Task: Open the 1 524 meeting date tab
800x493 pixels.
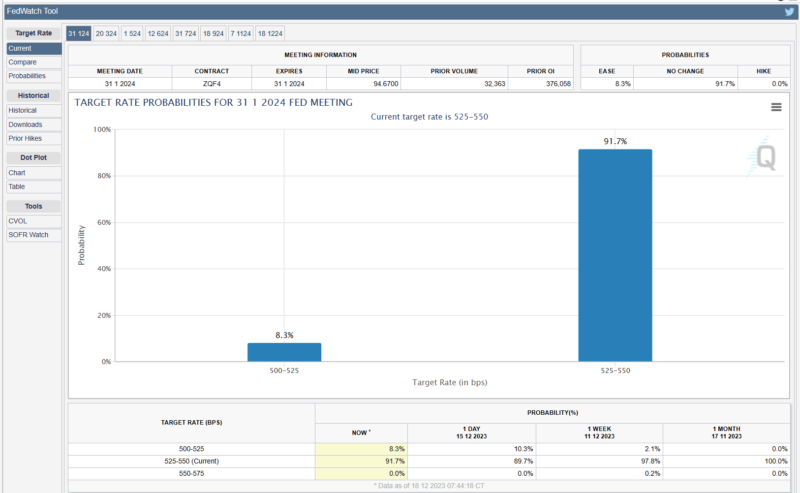Action: (x=132, y=33)
